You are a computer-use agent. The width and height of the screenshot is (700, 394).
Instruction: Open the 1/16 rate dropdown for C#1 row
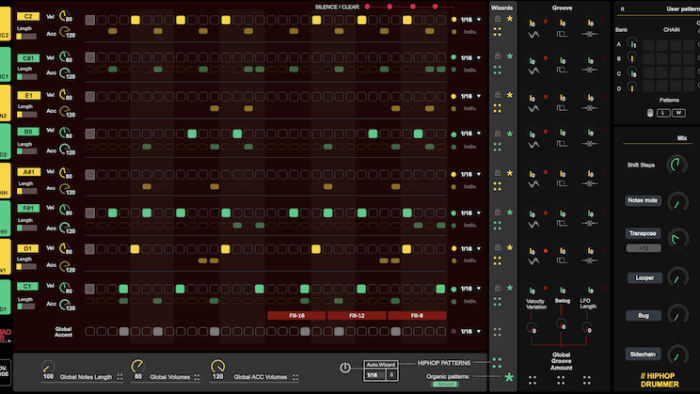[x=471, y=58]
